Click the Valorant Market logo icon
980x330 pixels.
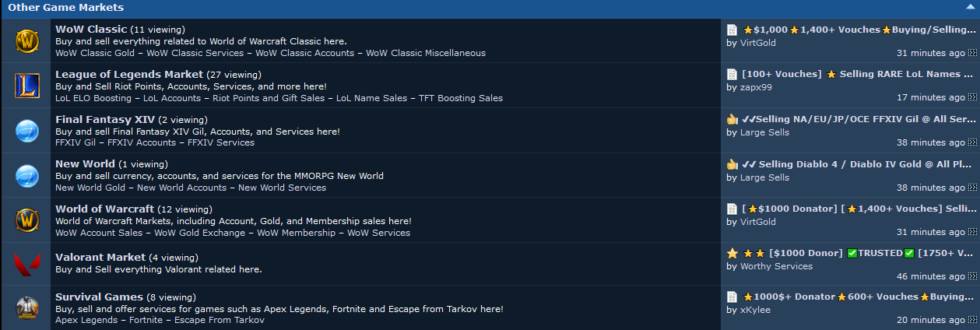26,265
